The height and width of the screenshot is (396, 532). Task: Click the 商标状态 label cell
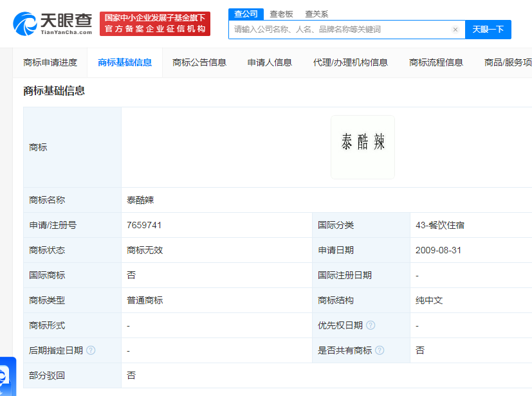point(72,250)
